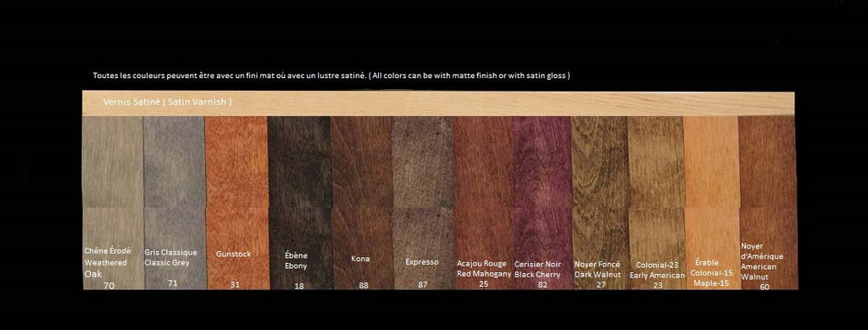Click the Expresso label text

point(422,262)
